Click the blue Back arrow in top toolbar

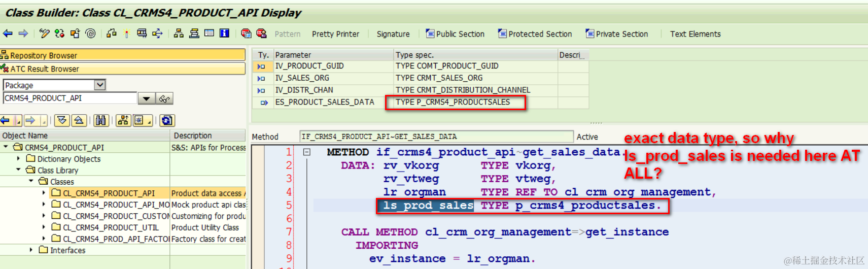pos(8,33)
